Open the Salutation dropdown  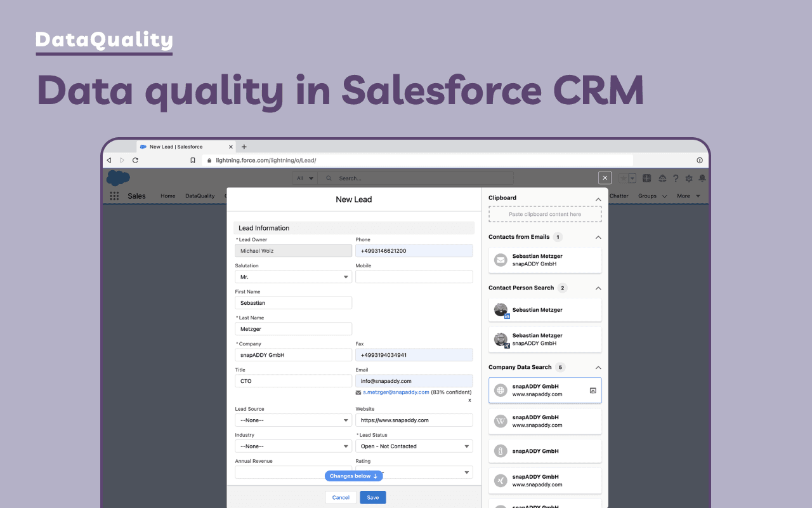[293, 277]
